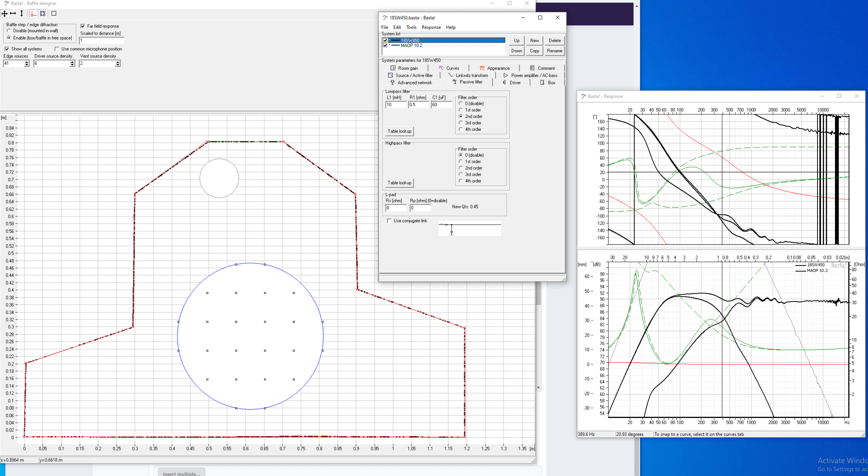Viewport: 868px width, 476px height.
Task: Open the Advanced network tab
Action: coord(411,83)
